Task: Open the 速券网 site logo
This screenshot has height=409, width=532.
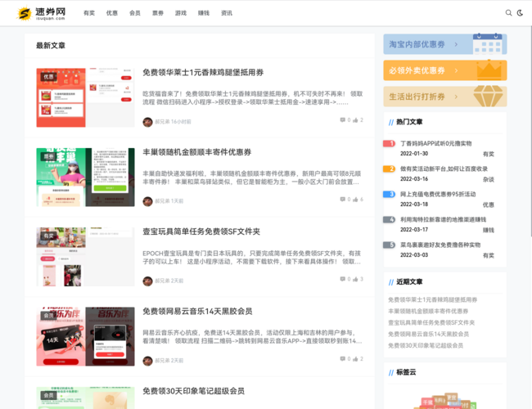Action: click(x=42, y=13)
